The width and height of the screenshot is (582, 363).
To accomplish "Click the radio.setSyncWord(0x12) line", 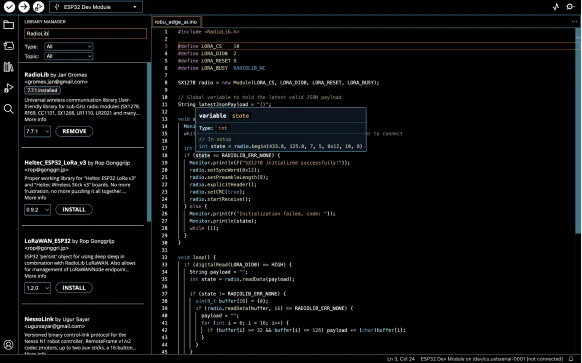I will [x=225, y=170].
